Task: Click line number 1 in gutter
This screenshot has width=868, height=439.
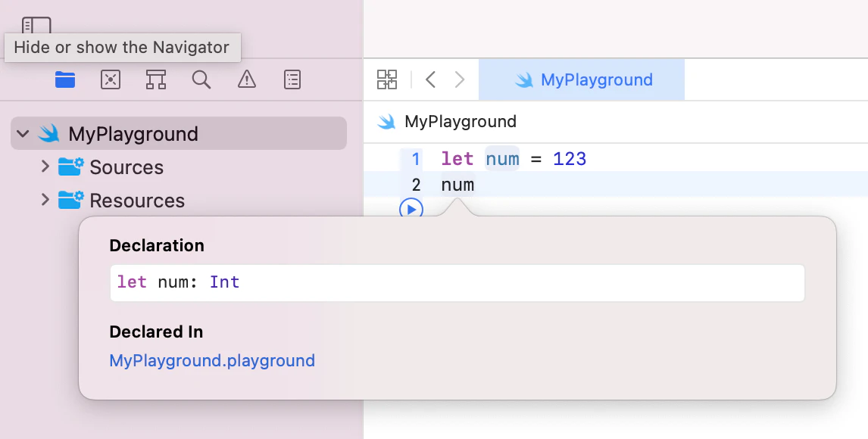Action: (416, 159)
